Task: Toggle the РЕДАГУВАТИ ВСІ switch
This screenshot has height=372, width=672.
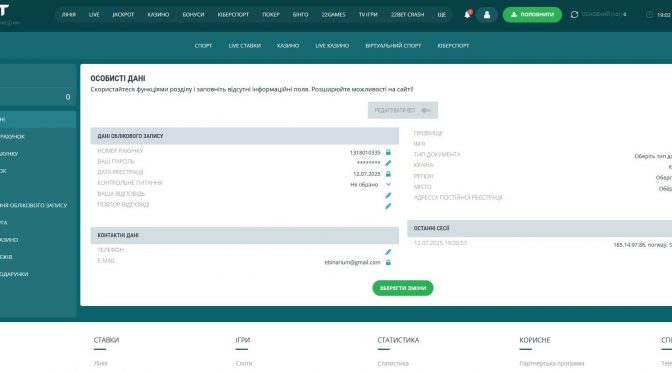Action: click(425, 110)
